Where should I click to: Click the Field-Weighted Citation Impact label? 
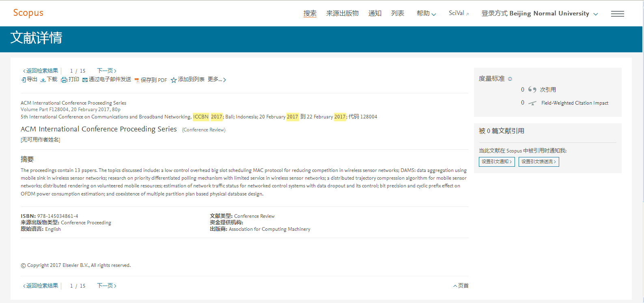575,103
